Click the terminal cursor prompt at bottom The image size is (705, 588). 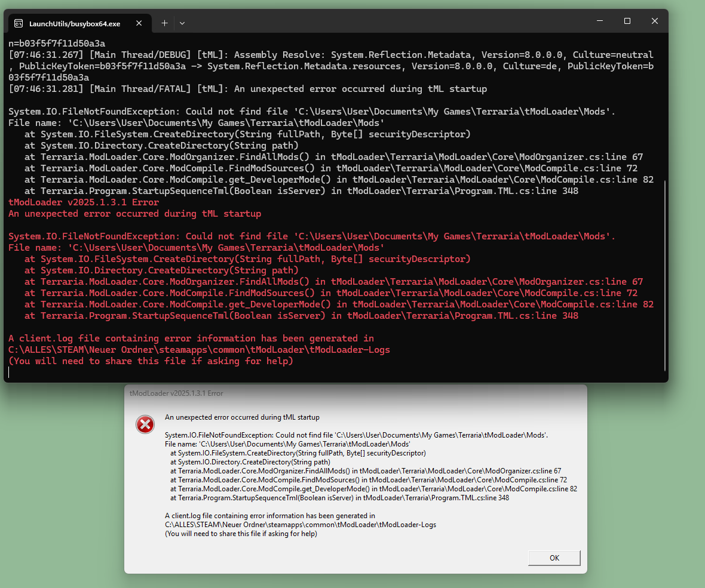[9, 372]
